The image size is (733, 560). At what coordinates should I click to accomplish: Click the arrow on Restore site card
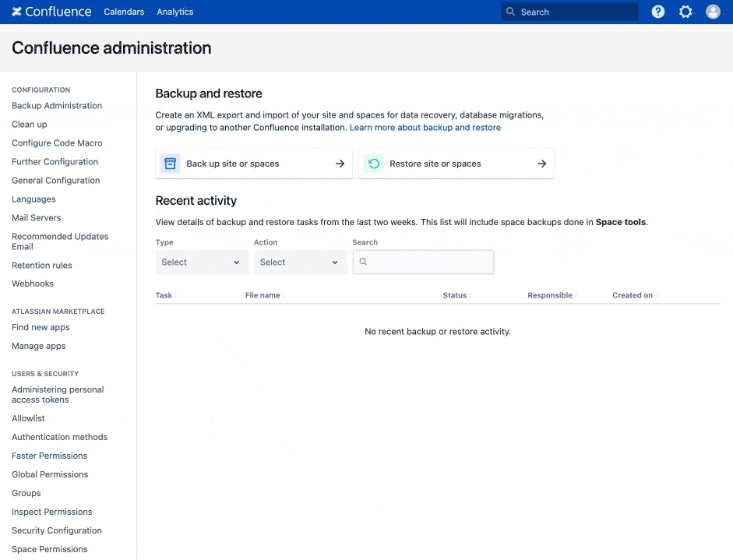click(x=542, y=164)
